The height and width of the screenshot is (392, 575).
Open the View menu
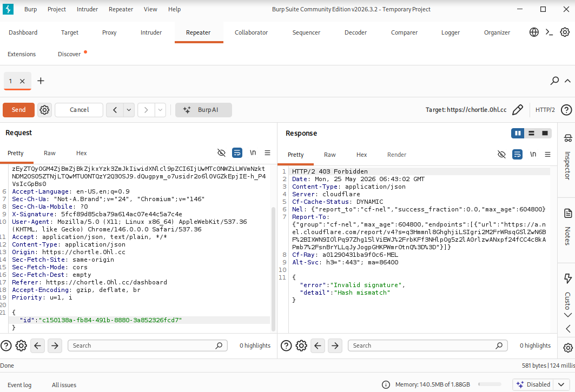tap(150, 9)
